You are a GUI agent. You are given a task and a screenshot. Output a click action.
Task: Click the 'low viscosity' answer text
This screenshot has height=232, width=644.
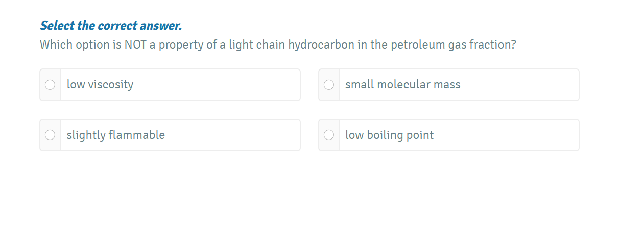point(100,85)
